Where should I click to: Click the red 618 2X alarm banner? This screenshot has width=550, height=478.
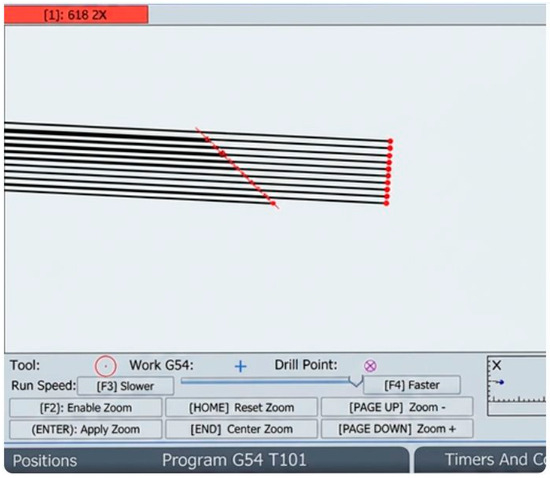coord(76,15)
